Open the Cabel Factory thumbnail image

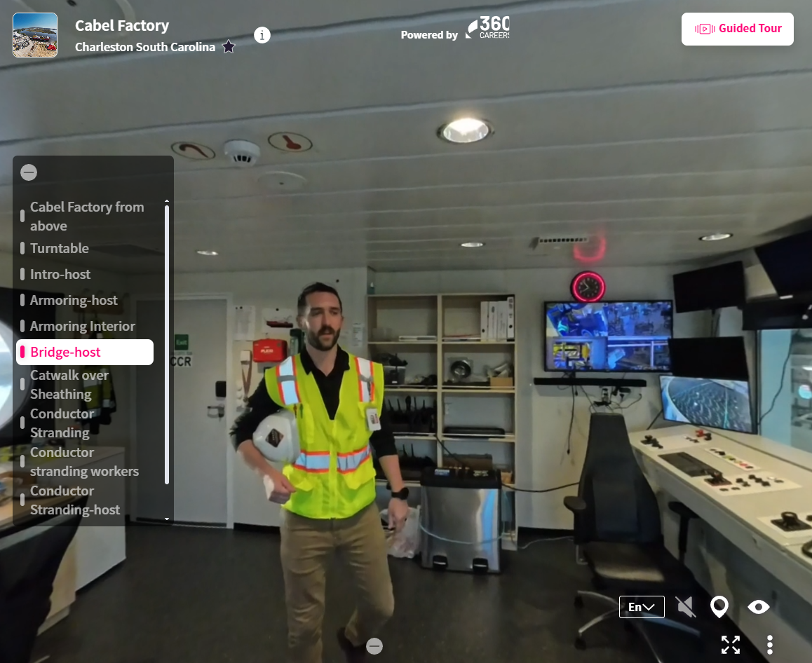(x=34, y=35)
